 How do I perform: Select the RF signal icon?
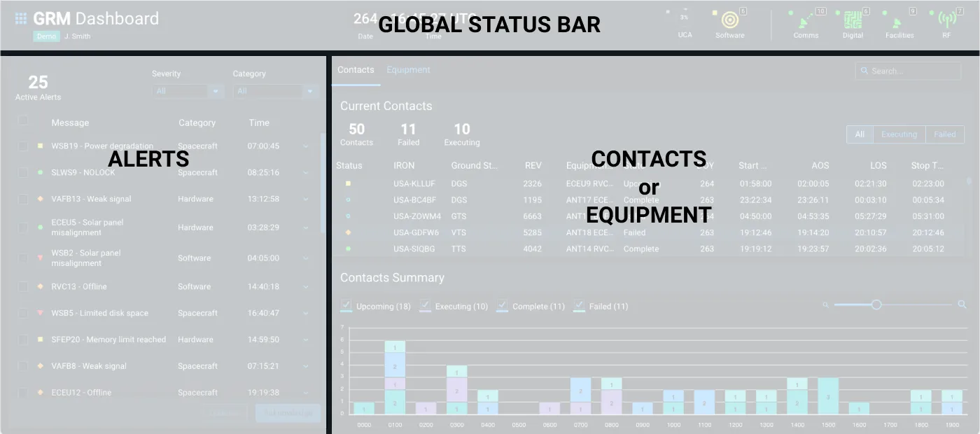[946, 21]
